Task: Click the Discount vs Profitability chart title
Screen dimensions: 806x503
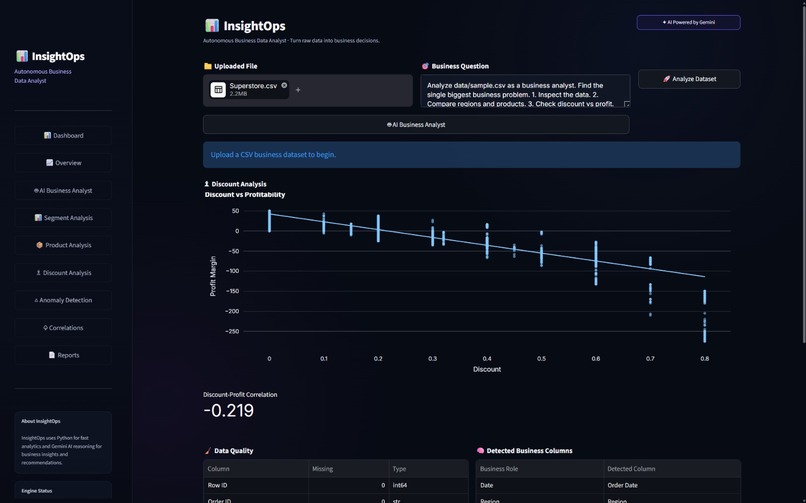Action: click(245, 195)
